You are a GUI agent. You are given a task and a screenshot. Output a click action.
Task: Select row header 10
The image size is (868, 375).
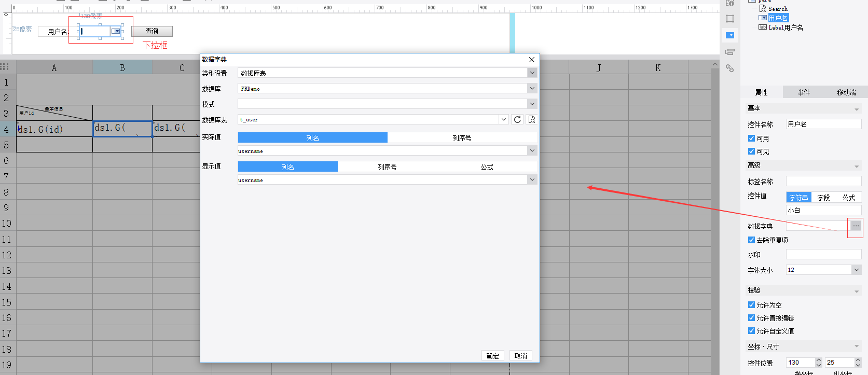[7, 224]
